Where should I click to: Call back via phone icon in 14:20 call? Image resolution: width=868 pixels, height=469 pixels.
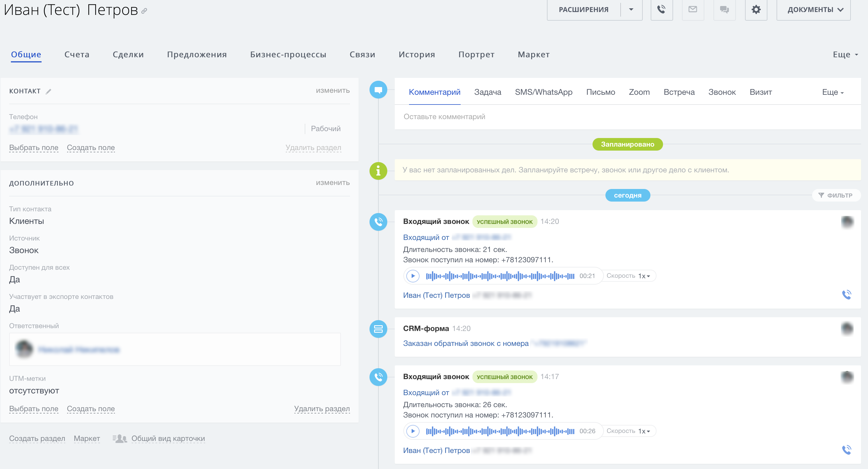click(x=847, y=295)
